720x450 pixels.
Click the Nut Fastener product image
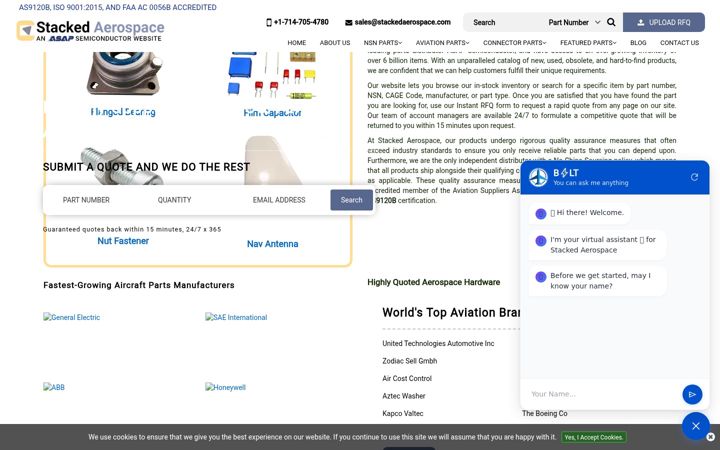[x=123, y=165]
